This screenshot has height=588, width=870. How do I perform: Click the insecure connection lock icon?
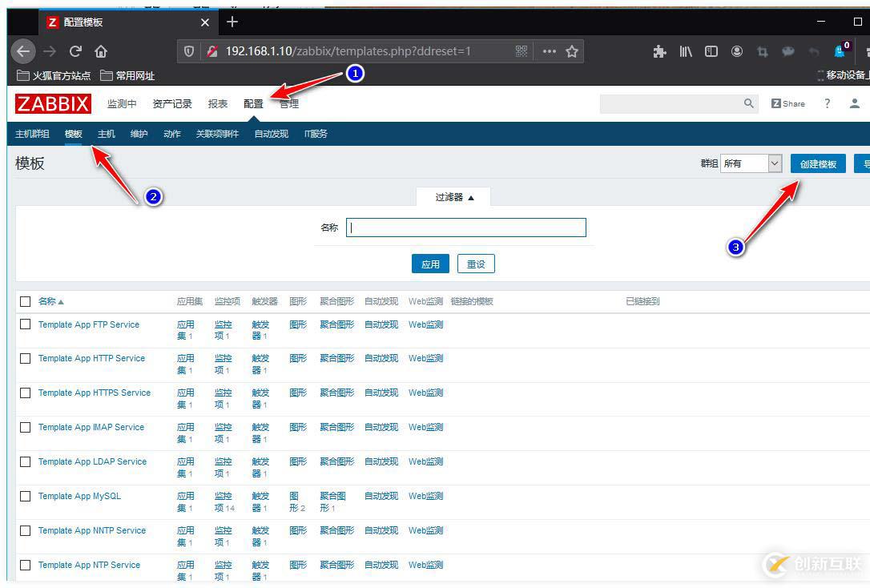click(212, 51)
